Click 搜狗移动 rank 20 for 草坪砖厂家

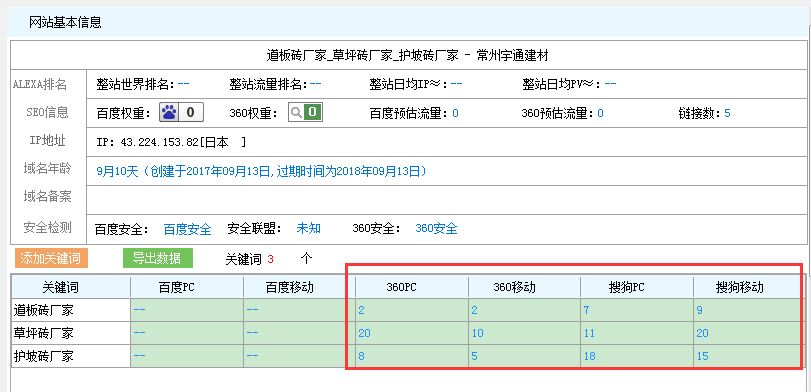pos(702,334)
